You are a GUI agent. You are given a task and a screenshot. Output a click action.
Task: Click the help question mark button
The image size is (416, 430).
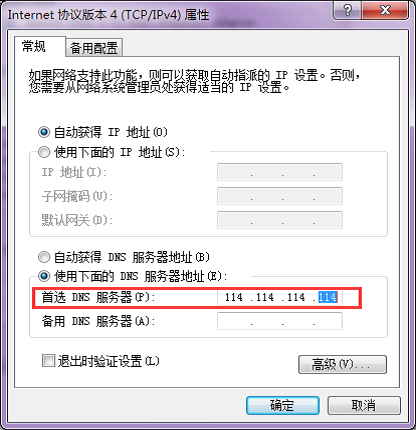pyautogui.click(x=347, y=10)
